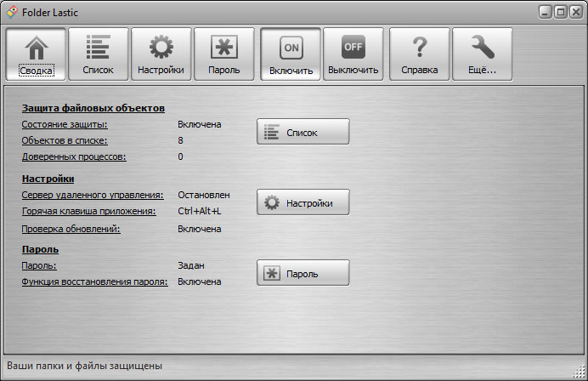The height and width of the screenshot is (381, 588).
Task: Open the Пароль asterisk toolbar button
Action: pyautogui.click(x=223, y=54)
